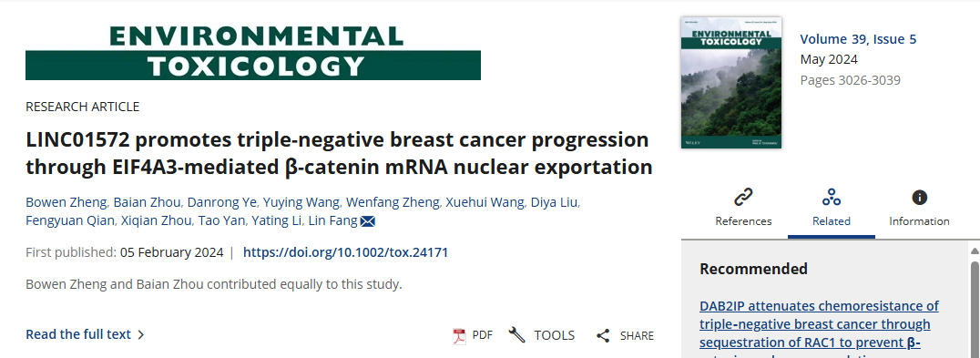Switch to the References tab

(743, 208)
